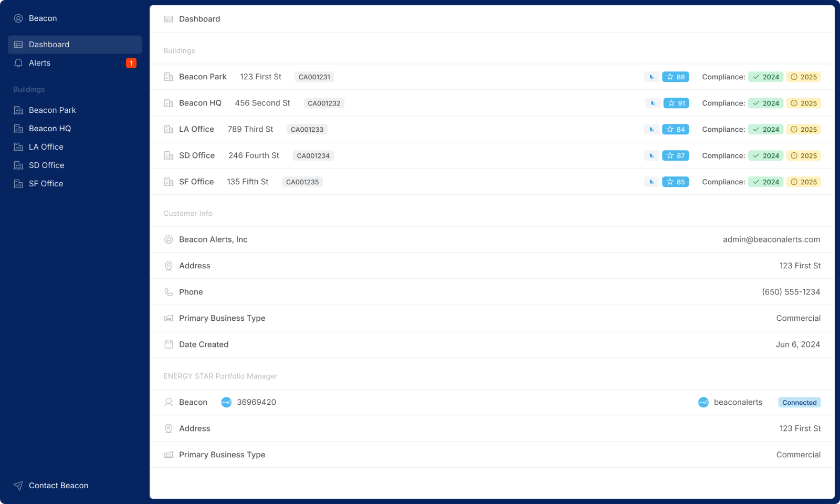Click the ENERGY STAR score 84 badge

coord(676,130)
